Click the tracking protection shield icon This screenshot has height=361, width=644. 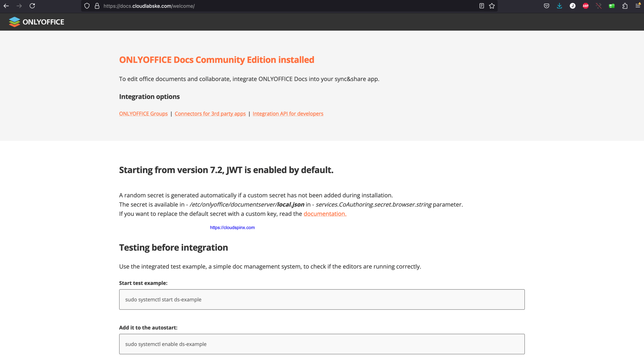[87, 6]
